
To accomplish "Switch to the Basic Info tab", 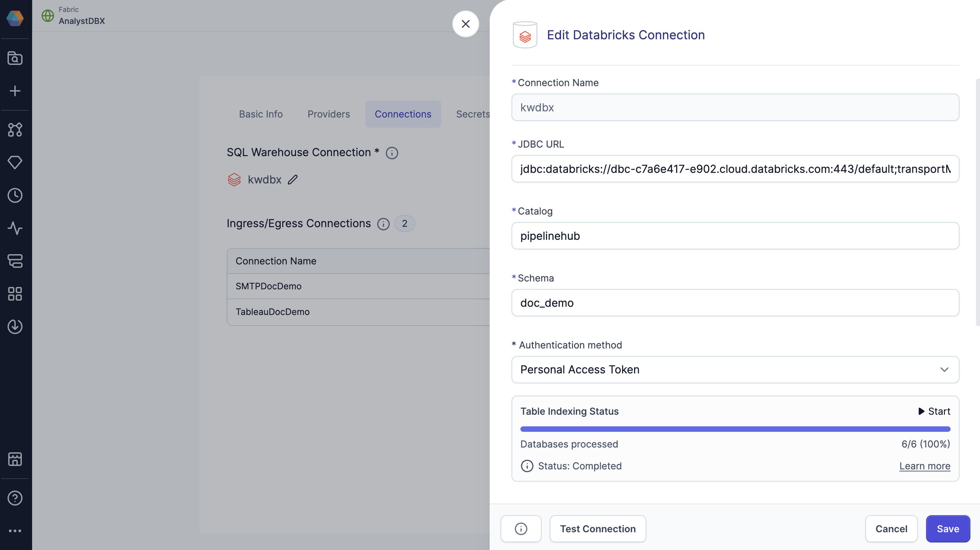I will [x=261, y=114].
